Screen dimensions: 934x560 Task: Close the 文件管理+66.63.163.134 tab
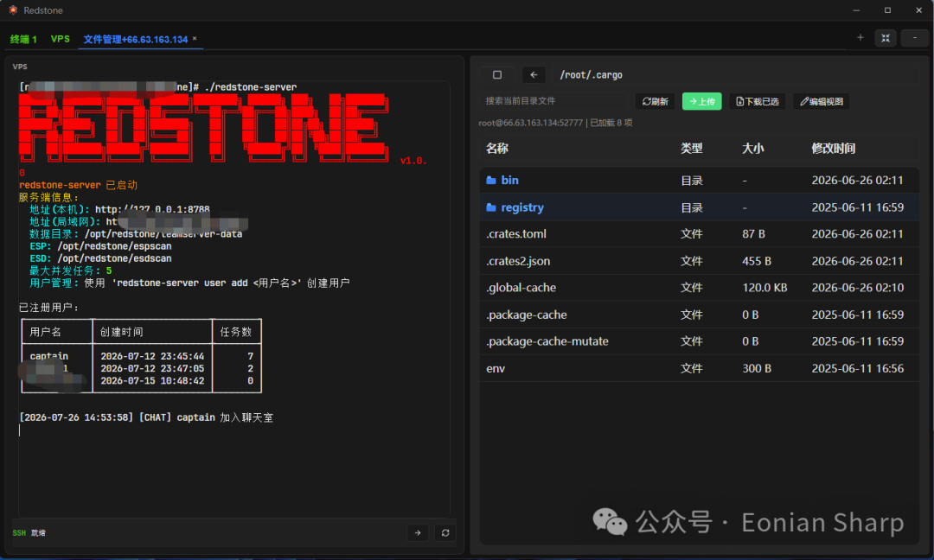tap(195, 38)
